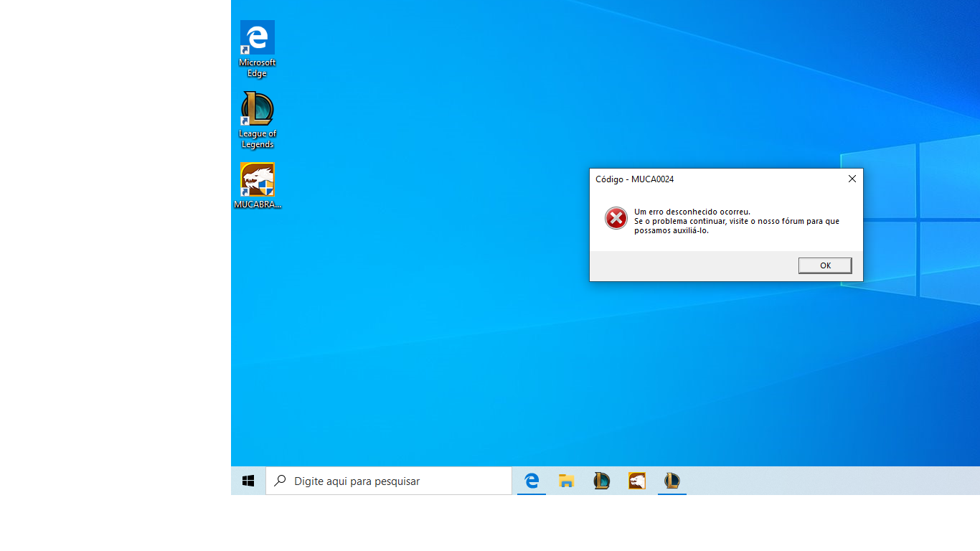Click the 'Microsoft Edge' label under the desktop shortcut
This screenshot has width=980, height=551.
click(257, 68)
